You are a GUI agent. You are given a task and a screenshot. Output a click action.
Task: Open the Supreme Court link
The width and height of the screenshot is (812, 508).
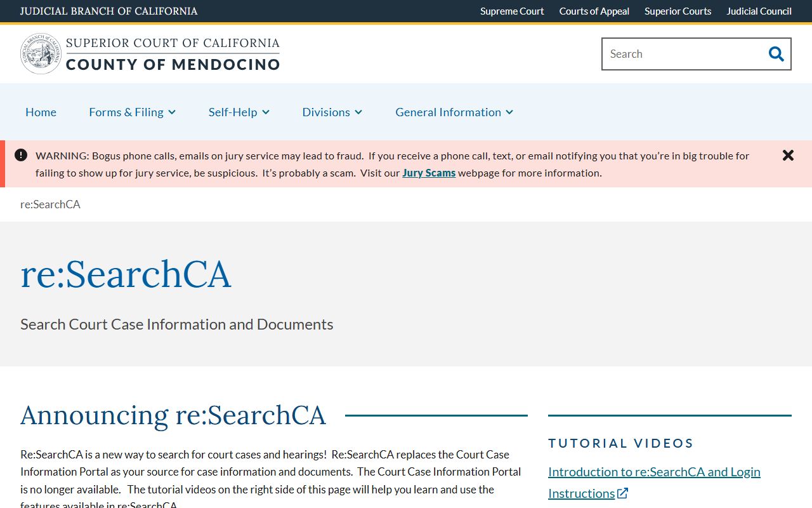coord(512,11)
